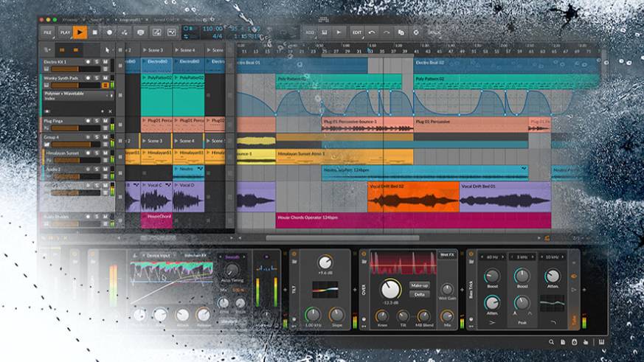The height and width of the screenshot is (362, 644).
Task: Toggle the Delta button on the OVER device
Action: coord(419,294)
